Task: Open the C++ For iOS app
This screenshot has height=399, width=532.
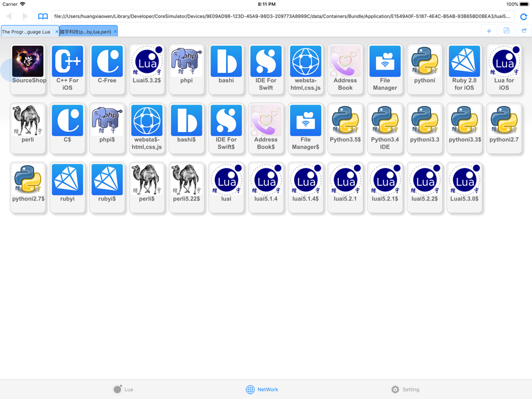Action: click(68, 69)
